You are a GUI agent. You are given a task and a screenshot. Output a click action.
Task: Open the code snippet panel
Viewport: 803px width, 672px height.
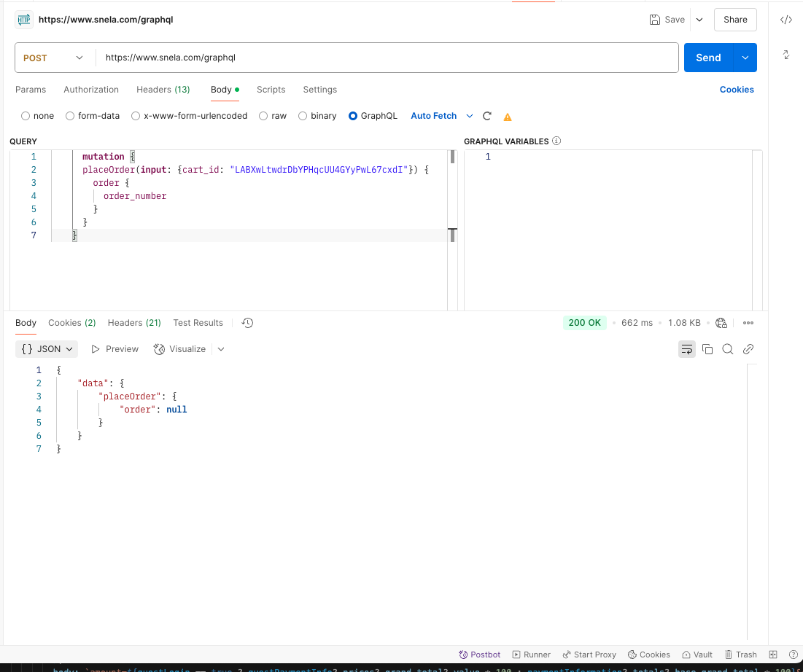[785, 20]
